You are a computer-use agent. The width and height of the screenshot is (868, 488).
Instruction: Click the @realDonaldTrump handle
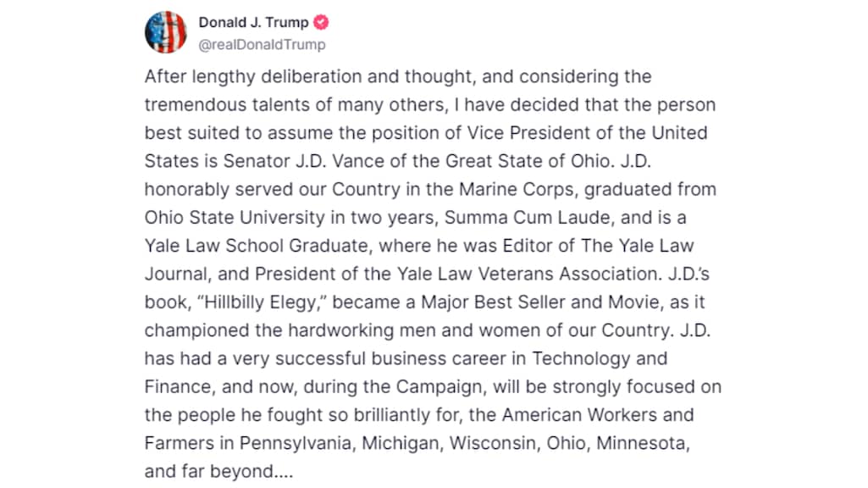point(262,45)
